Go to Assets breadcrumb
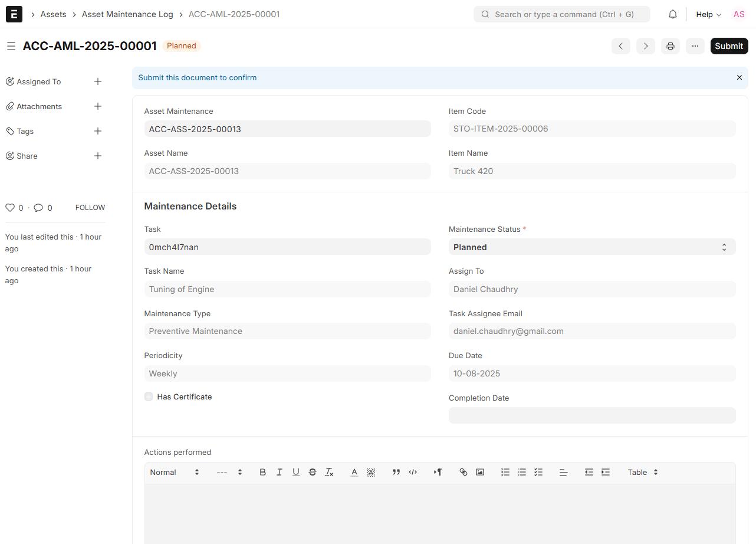The width and height of the screenshot is (756, 544). [x=53, y=14]
